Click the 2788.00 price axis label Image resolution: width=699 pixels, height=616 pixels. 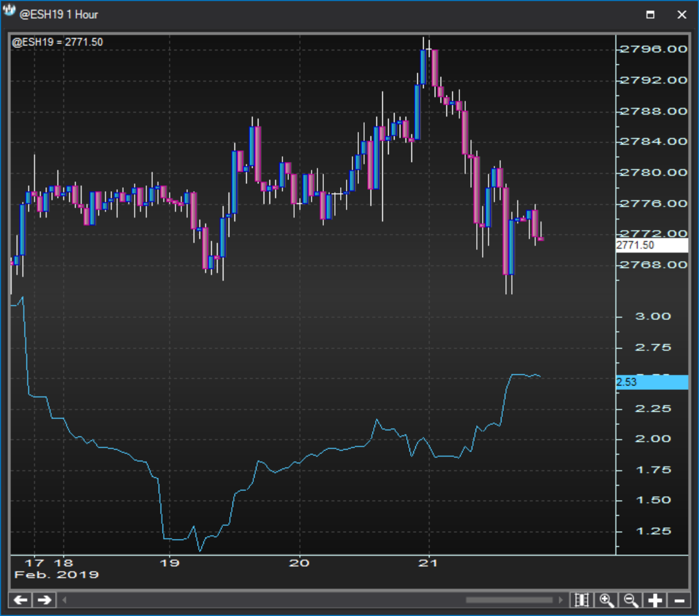tap(654, 111)
